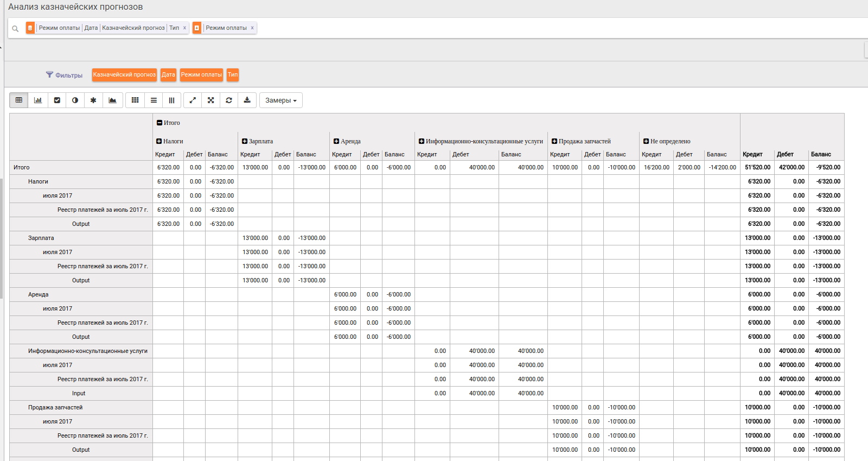868x461 pixels.
Task: Click the 'Казначейский прогноз' orange filter button
Action: (x=124, y=75)
